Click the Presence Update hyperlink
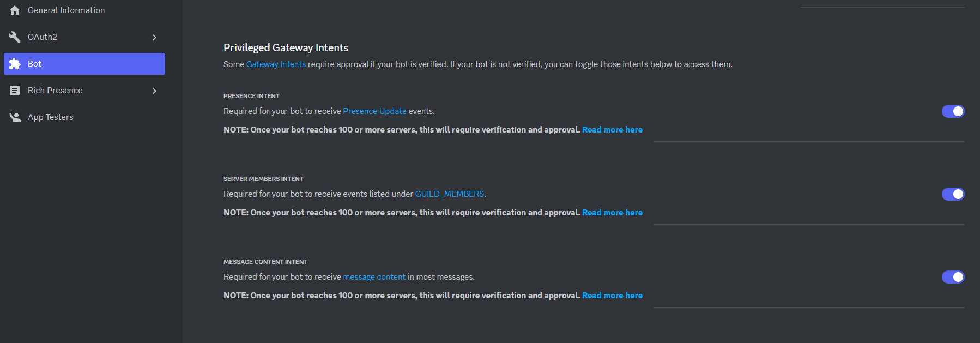The height and width of the screenshot is (343, 980). pos(374,111)
